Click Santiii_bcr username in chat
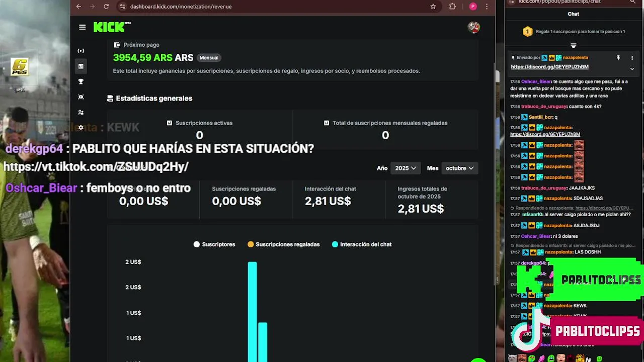 pos(541,117)
